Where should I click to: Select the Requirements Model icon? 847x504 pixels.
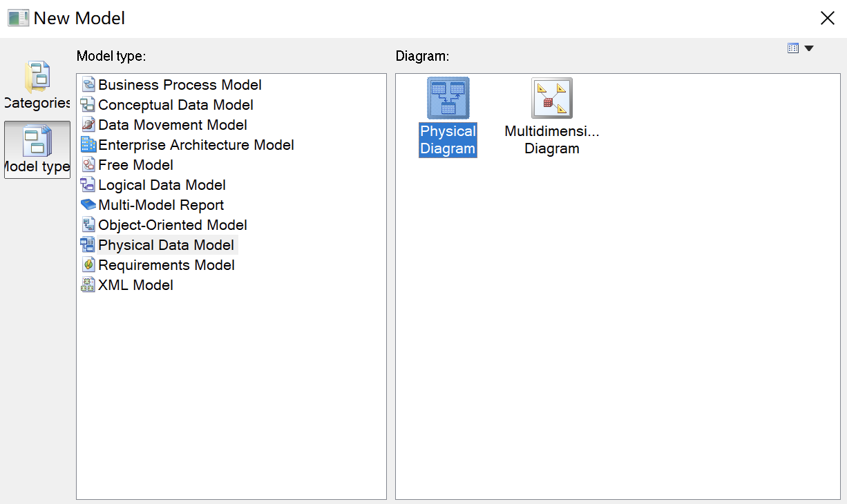(88, 265)
